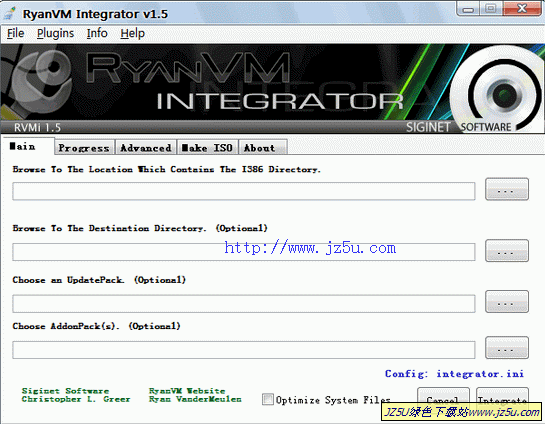Click the Integrate button

(x=502, y=398)
